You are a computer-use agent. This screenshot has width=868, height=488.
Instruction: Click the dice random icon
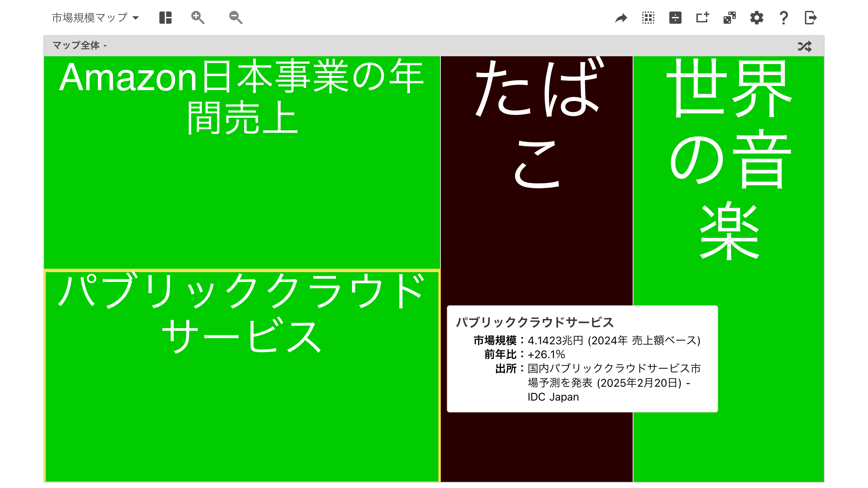730,18
